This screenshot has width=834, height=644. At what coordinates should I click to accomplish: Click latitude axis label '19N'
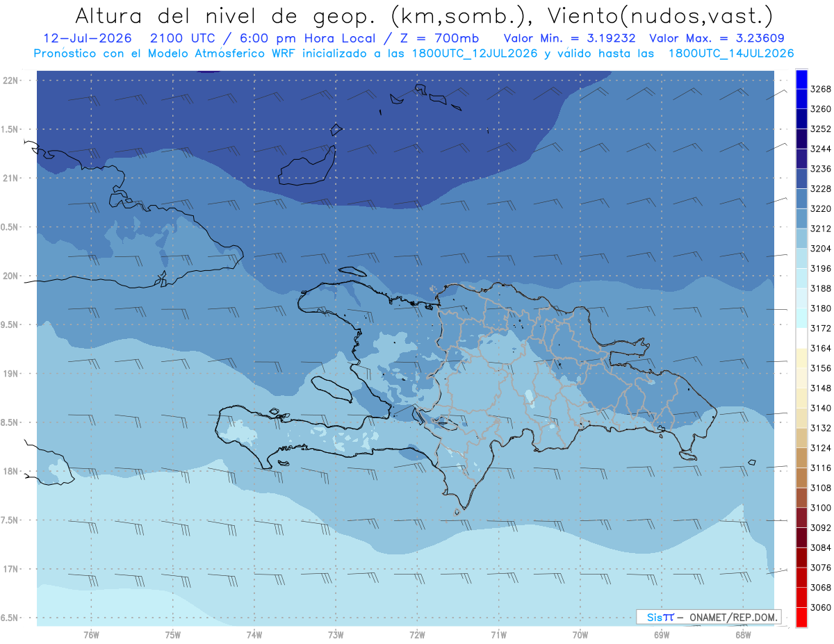coord(12,373)
